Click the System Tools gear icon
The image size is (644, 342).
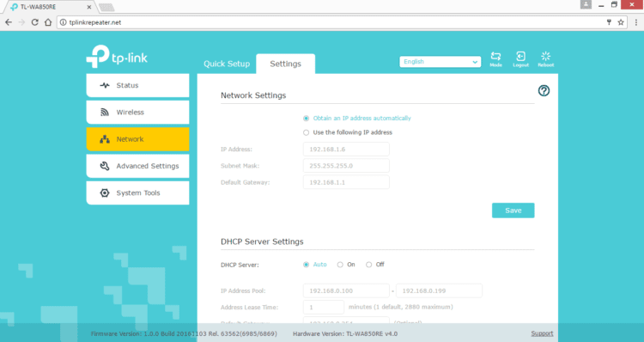[x=105, y=192]
